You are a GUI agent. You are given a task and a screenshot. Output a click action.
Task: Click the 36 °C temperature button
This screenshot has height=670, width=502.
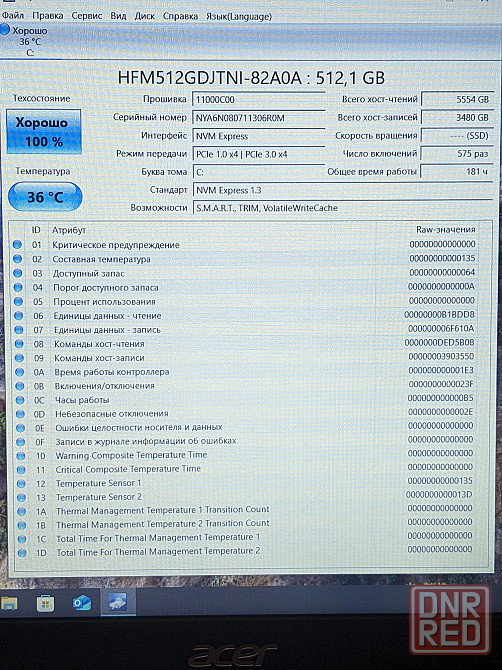tap(45, 197)
